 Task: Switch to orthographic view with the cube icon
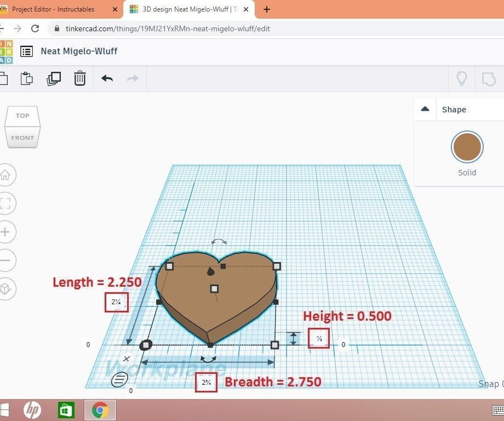click(x=6, y=289)
